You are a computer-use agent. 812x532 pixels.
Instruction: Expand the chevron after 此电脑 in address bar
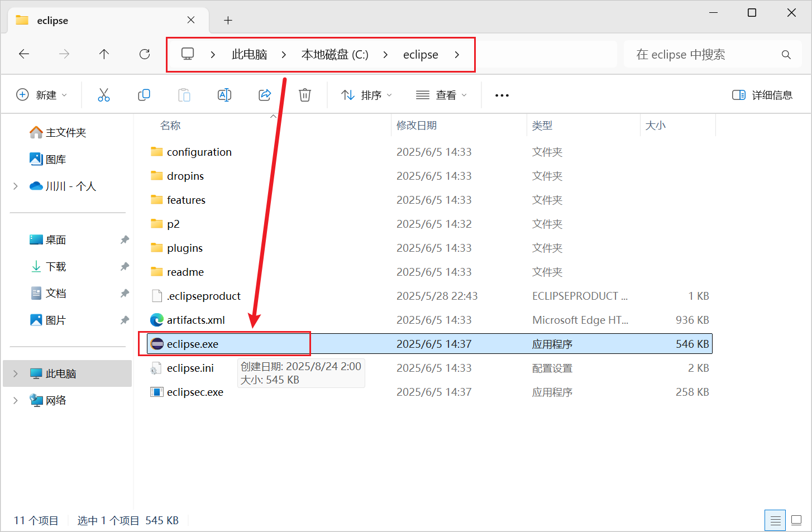(284, 55)
